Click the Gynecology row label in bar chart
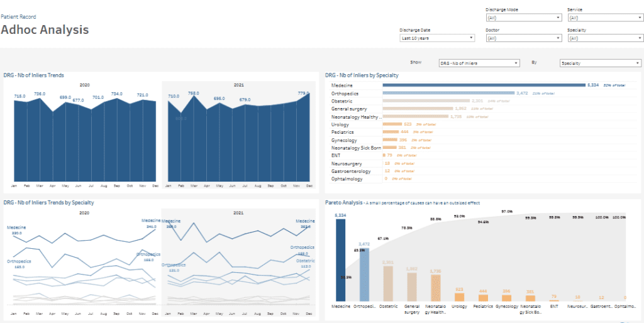 (344, 140)
